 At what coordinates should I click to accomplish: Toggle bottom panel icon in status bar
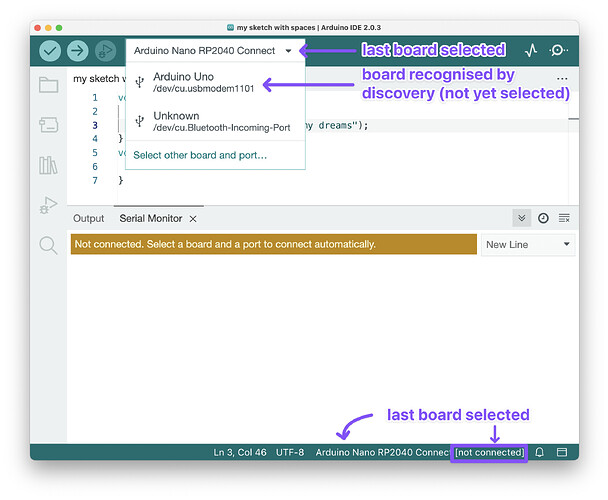coord(562,452)
